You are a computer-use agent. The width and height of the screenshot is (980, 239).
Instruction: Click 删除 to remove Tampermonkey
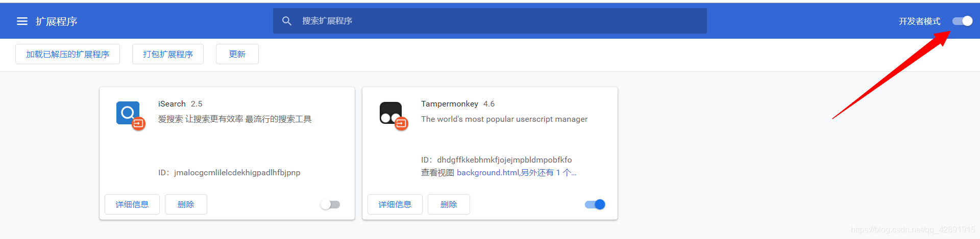pos(449,204)
